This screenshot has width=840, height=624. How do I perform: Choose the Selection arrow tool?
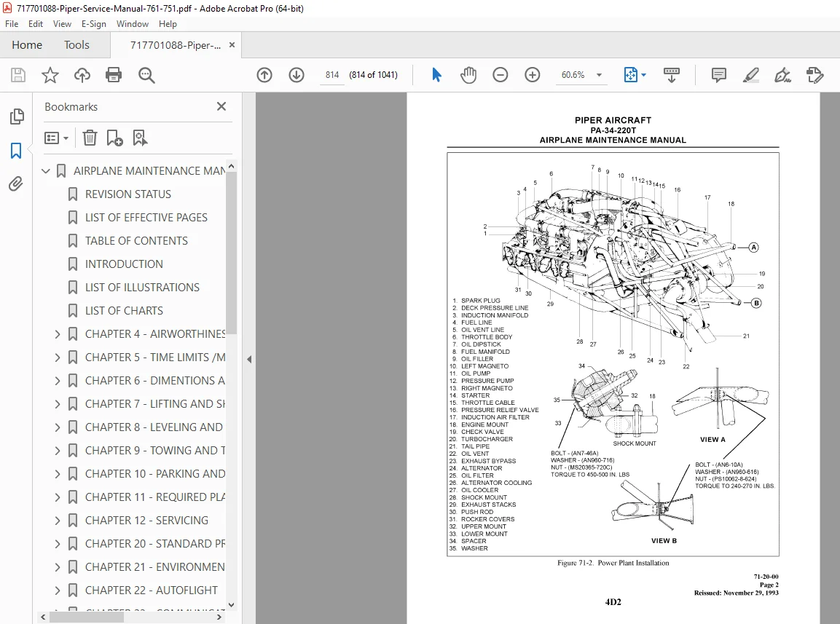coord(436,75)
